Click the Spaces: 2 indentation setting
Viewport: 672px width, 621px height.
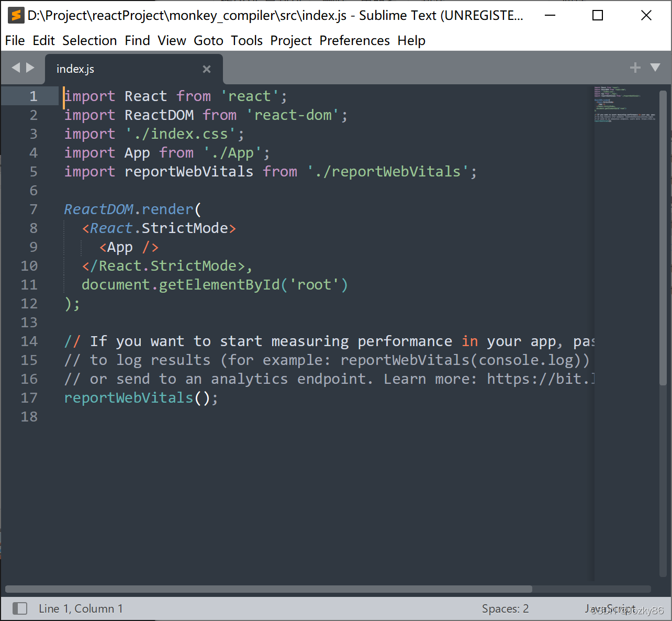(x=505, y=608)
